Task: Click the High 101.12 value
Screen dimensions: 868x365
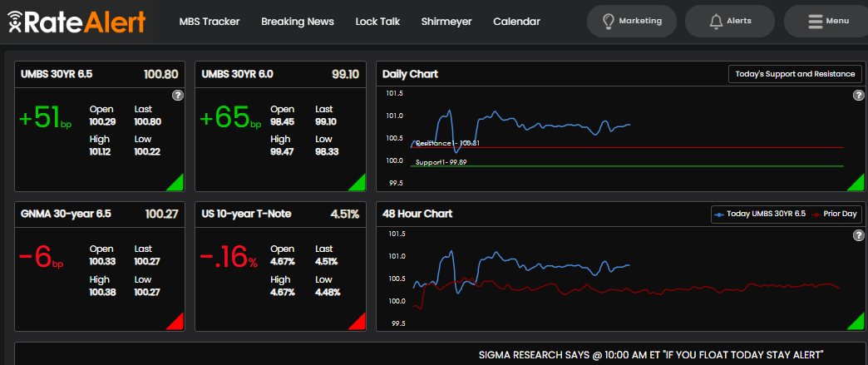Action: [101, 152]
